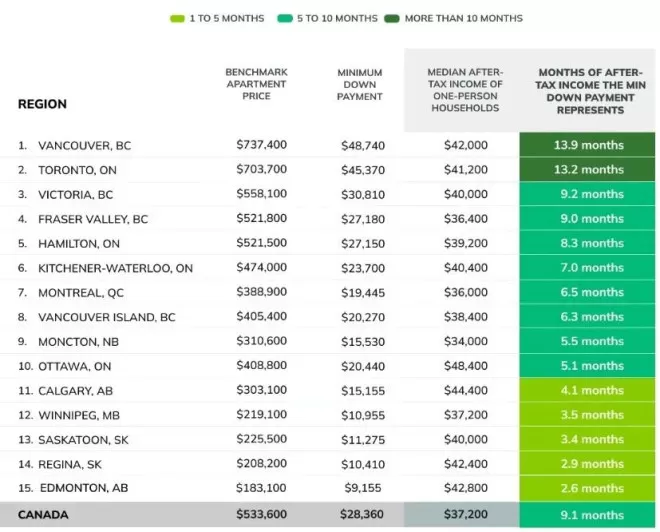
Task: Click Calgary's 4.1 months cell
Action: pos(588,390)
